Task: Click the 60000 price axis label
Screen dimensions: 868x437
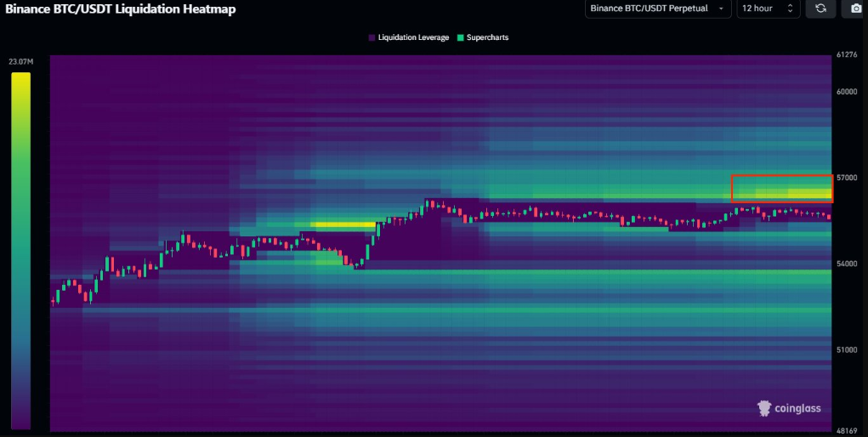Action: [x=848, y=91]
